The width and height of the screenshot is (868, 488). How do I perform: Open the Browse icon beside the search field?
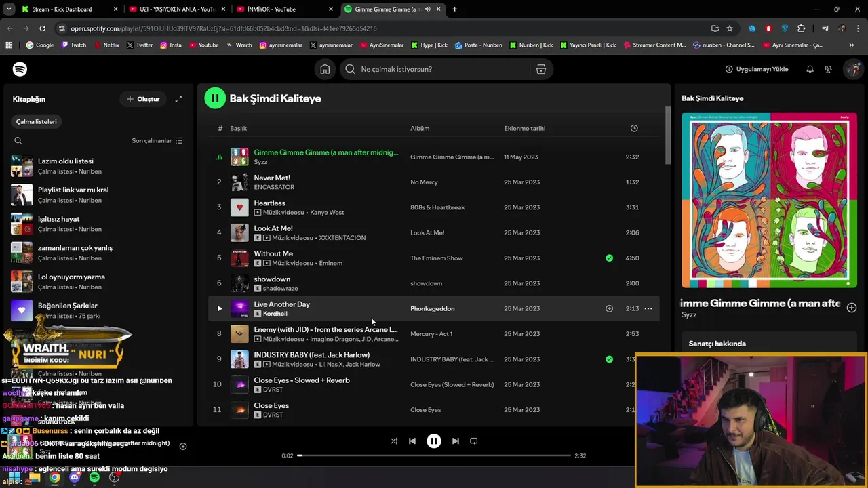coord(541,69)
